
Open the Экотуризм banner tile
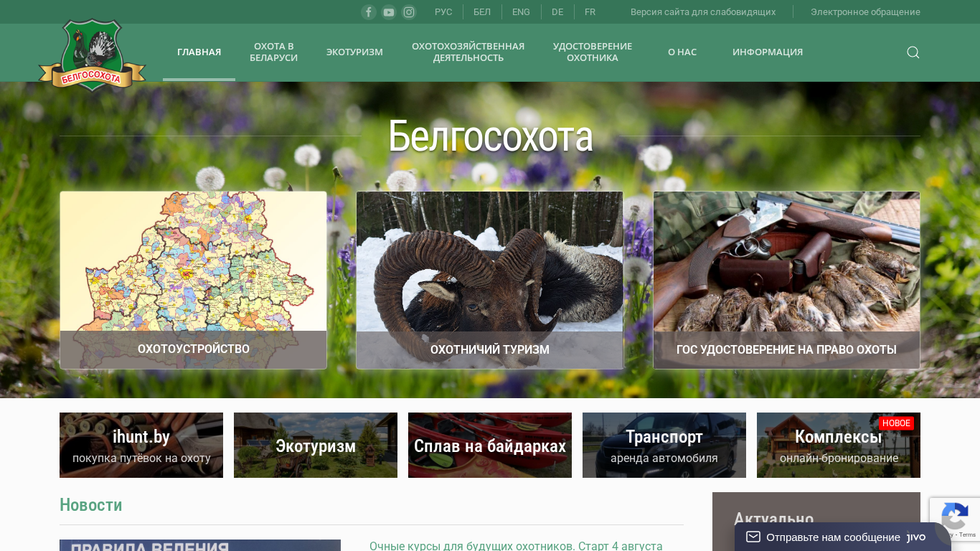point(316,445)
